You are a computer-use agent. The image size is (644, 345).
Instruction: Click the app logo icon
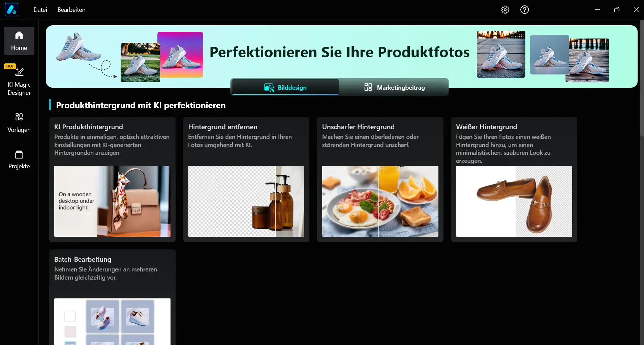[x=11, y=10]
